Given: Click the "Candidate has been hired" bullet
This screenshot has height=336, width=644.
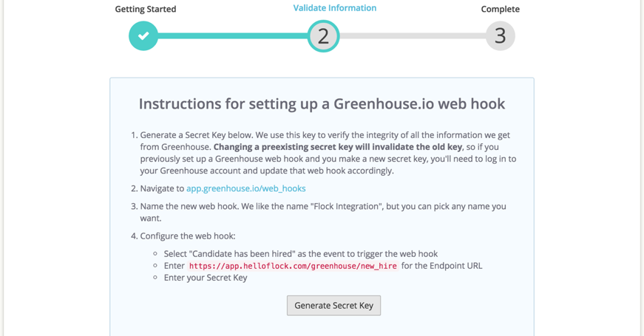Looking at the screenshot, I should point(301,253).
